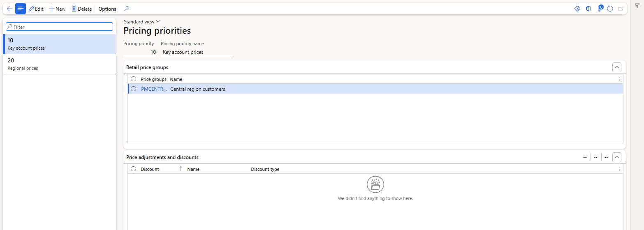Select all rows in Retail price groups grid
The width and height of the screenshot is (644, 230).
133,79
